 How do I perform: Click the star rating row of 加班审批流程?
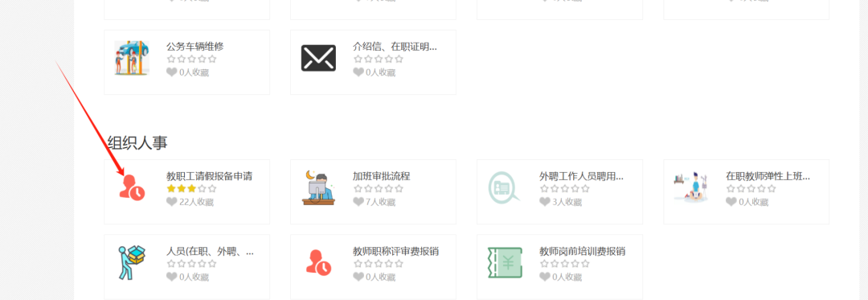tap(378, 189)
